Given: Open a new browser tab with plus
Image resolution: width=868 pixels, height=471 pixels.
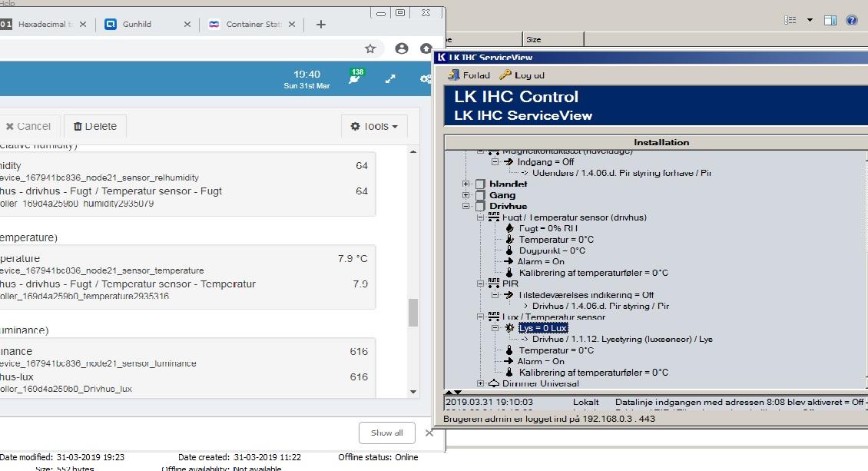Looking at the screenshot, I should coord(321,25).
